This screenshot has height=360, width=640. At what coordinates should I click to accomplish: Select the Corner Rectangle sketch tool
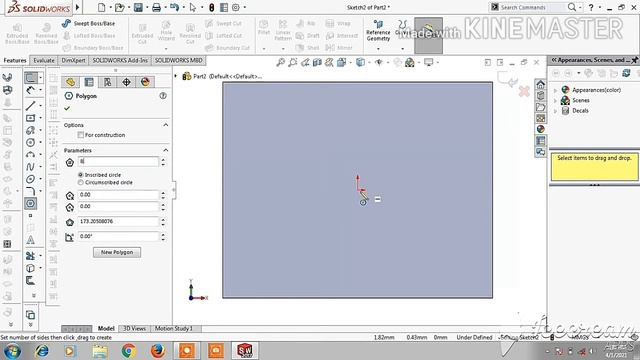click(x=31, y=118)
